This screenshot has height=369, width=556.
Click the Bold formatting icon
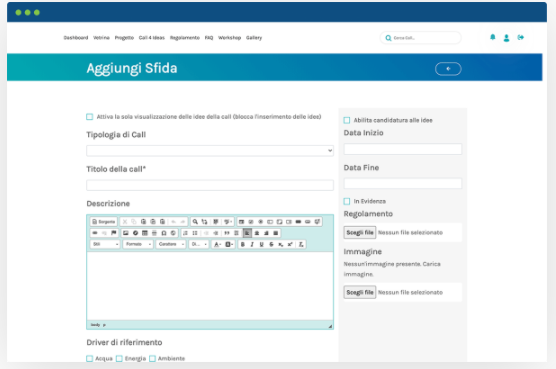coord(243,244)
